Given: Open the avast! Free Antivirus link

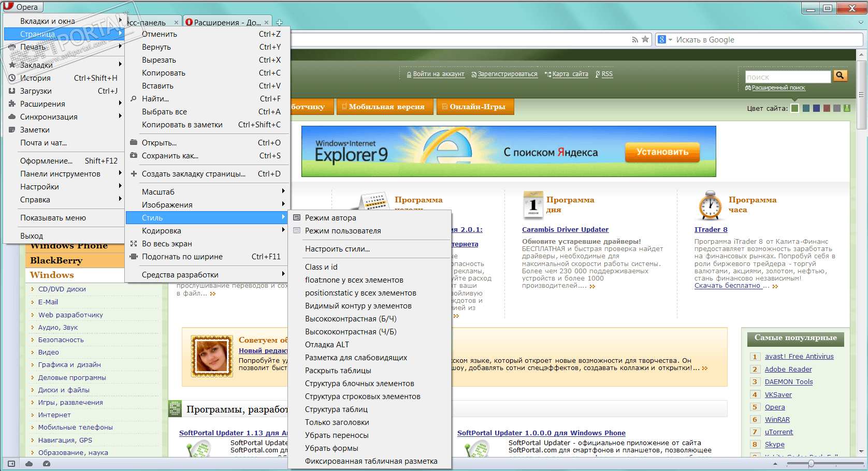Looking at the screenshot, I should pos(799,356).
